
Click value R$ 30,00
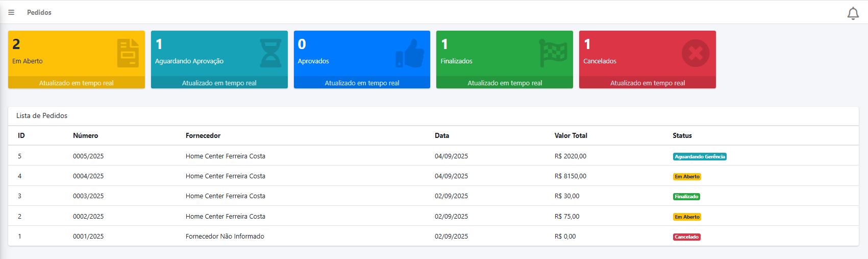(567, 196)
